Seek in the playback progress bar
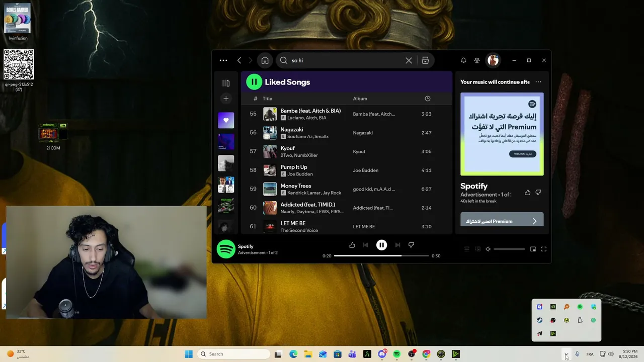Image resolution: width=644 pixels, height=362 pixels. coord(381,256)
